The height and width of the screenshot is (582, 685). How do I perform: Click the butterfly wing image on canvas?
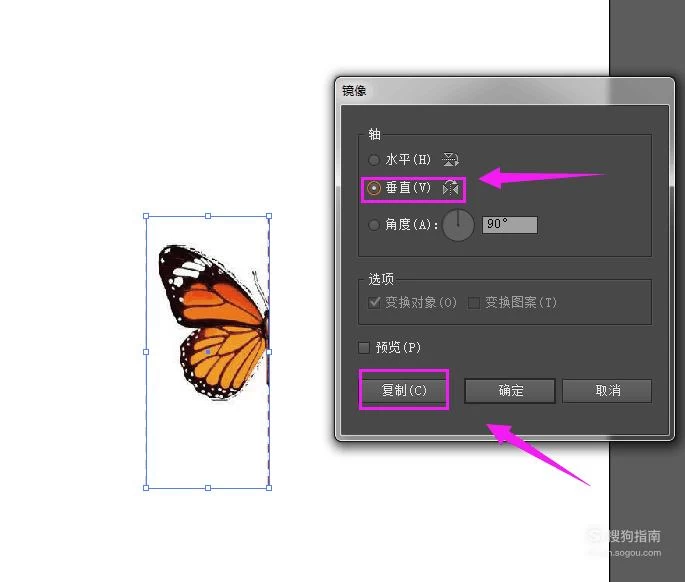(213, 322)
